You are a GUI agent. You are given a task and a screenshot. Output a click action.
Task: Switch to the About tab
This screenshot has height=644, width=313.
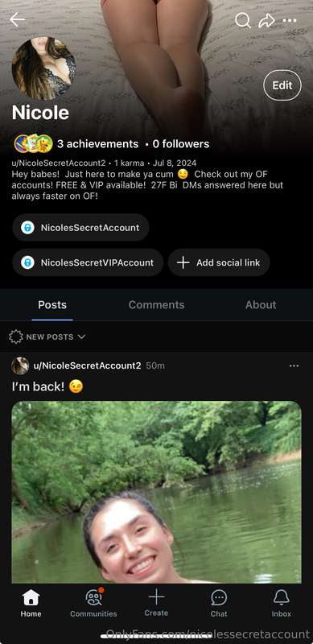(261, 305)
